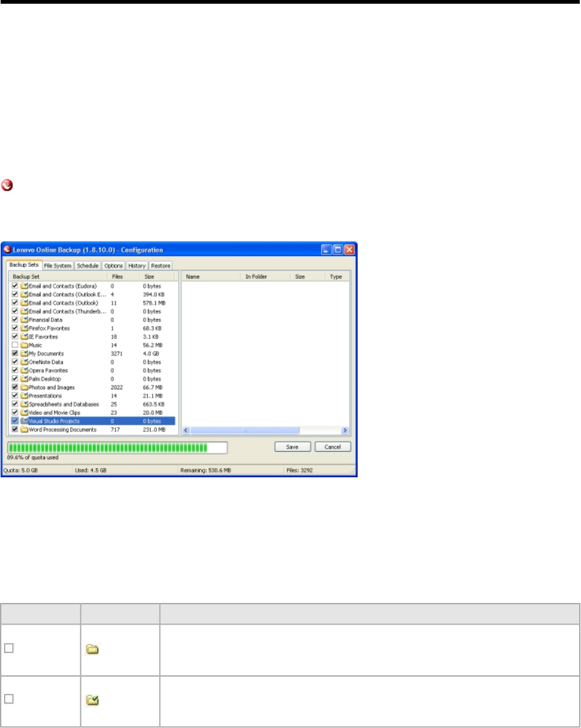Click the Photos and Images folder icon

(24, 388)
